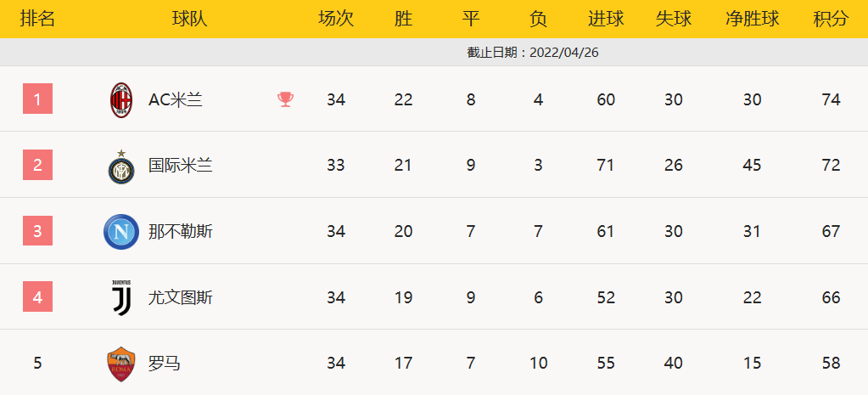
Task: Click the 场次 column header
Action: [x=336, y=20]
